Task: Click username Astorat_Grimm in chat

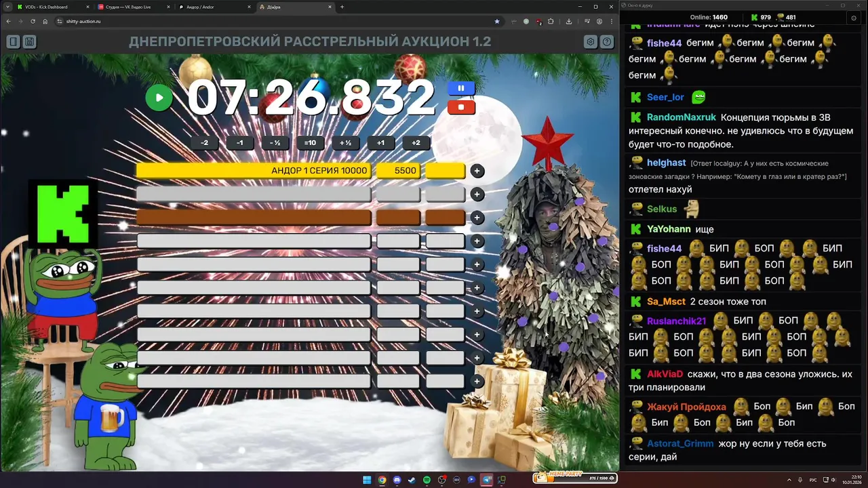Action: (x=680, y=443)
